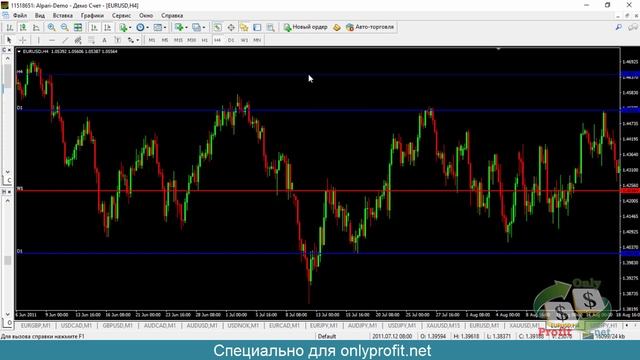Switch to H1 timeframe
Image resolution: width=640 pixels, height=360 pixels.
[204, 40]
